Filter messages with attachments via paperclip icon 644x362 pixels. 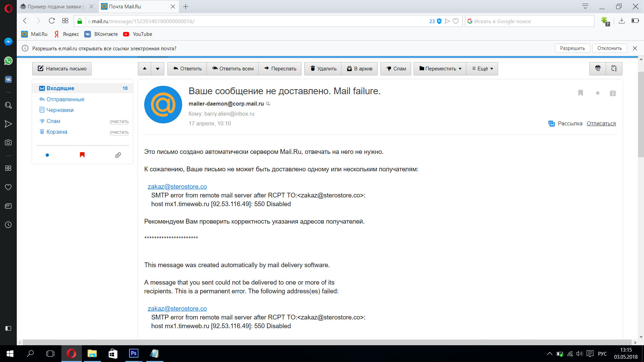[x=118, y=155]
